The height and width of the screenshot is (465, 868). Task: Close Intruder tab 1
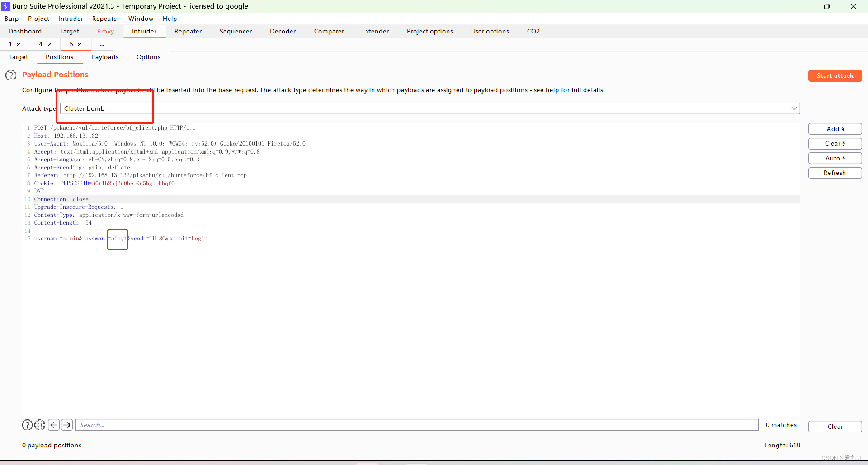(x=19, y=44)
